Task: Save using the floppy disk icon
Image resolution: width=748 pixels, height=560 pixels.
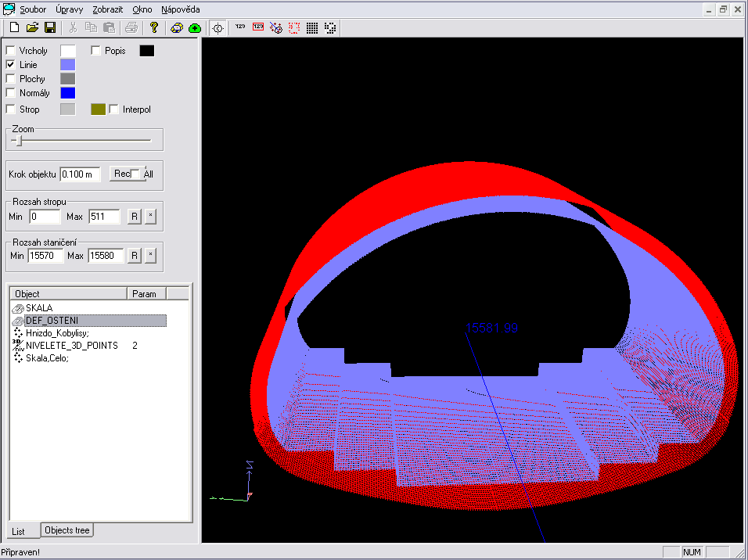Action: point(49,28)
